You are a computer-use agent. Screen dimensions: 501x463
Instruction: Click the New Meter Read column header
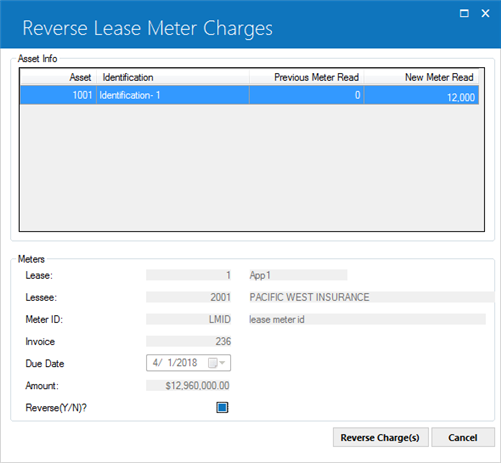pos(421,77)
